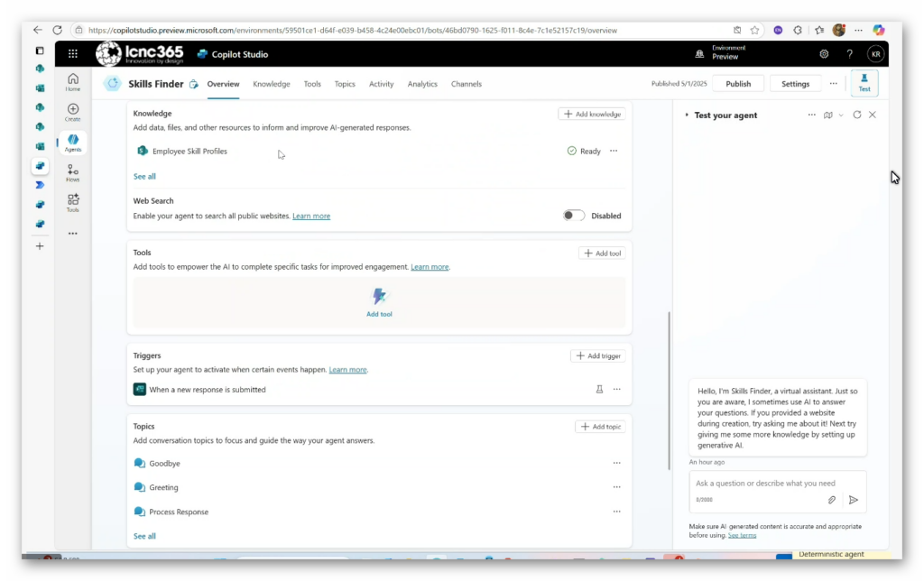Open options for the trigger row

tap(616, 389)
